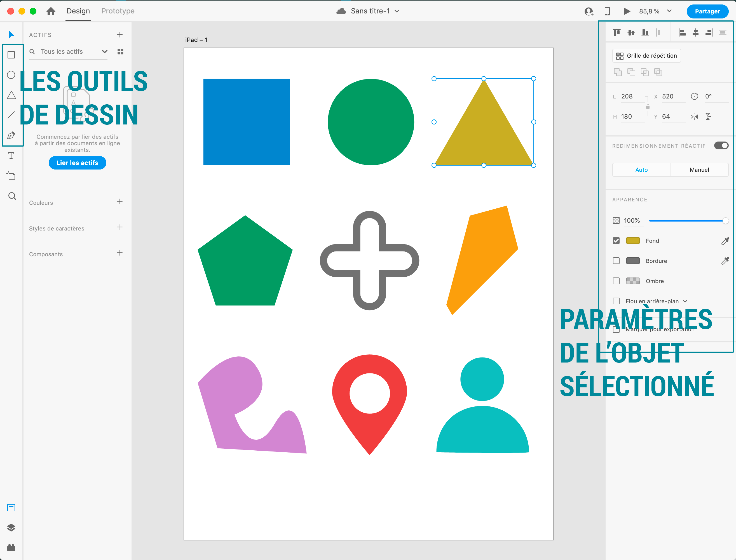Image resolution: width=736 pixels, height=560 pixels.
Task: Start desktop preview play button
Action: (x=627, y=11)
